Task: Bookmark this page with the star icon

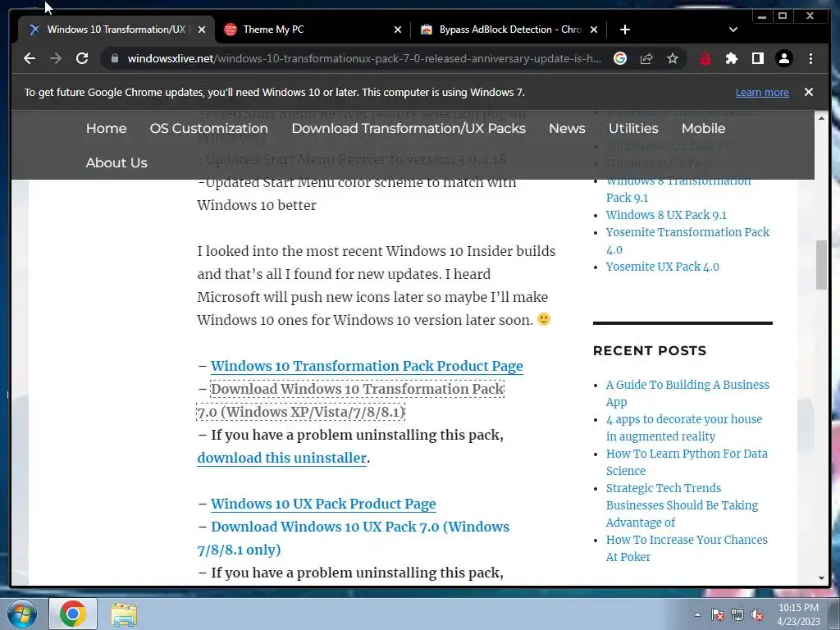Action: (673, 58)
